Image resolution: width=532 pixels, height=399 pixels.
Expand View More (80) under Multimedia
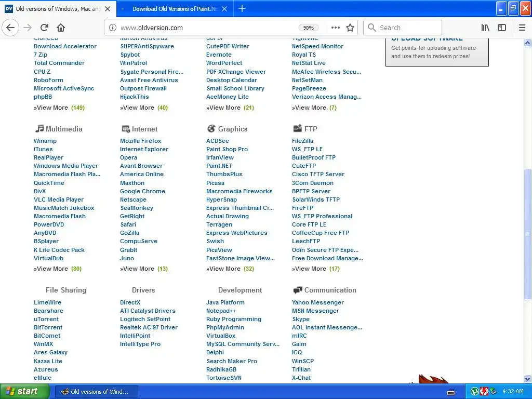click(58, 269)
